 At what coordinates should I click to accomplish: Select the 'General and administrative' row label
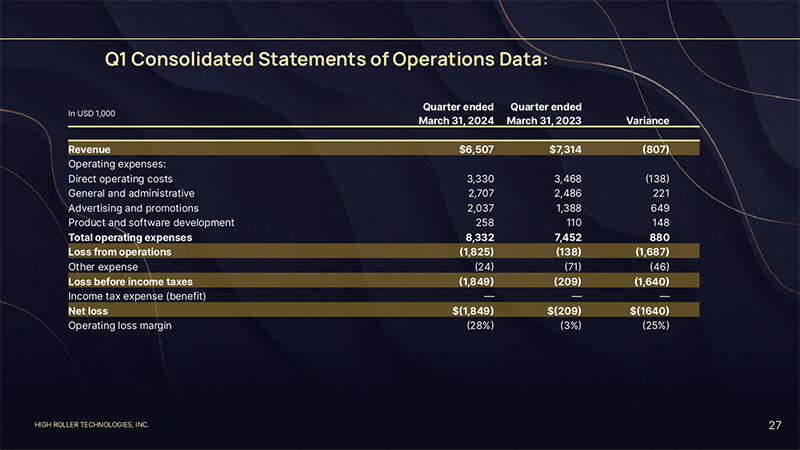pyautogui.click(x=131, y=193)
